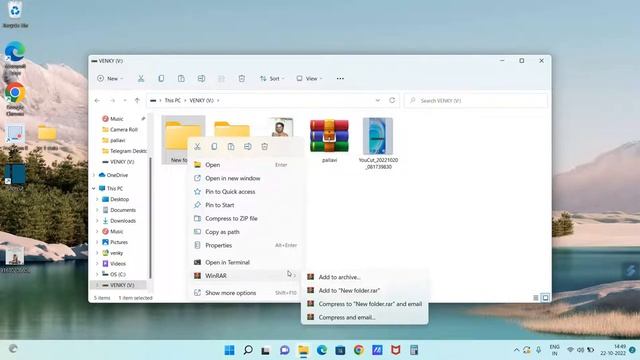Screen dimensions: 640x360
Task: Click the Paste icon in Explorer toolbar
Action: (x=181, y=78)
